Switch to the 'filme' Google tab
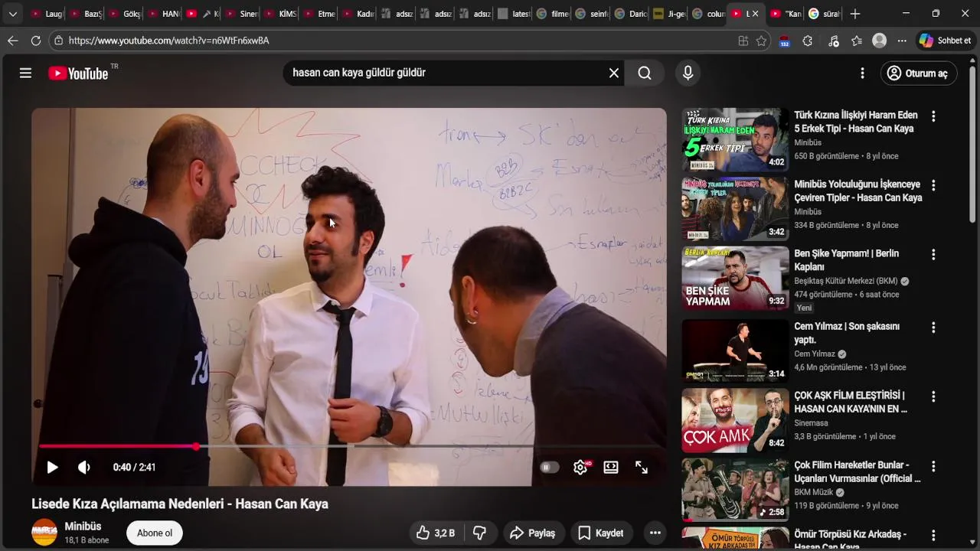This screenshot has height=551, width=980. (x=554, y=14)
